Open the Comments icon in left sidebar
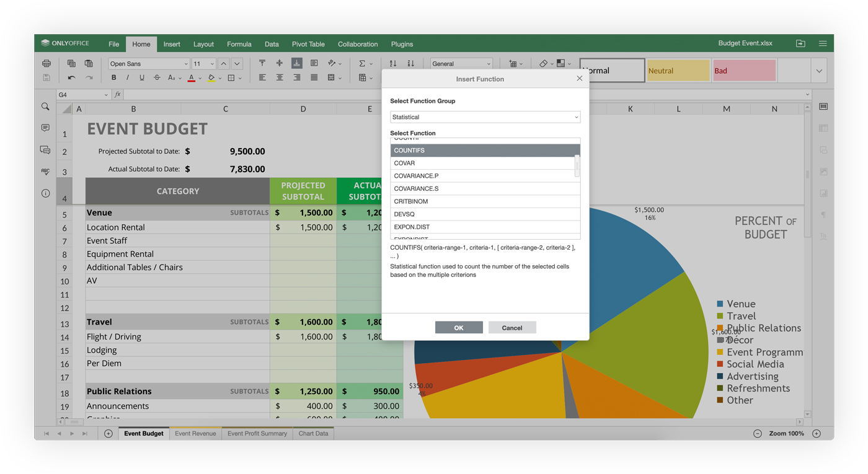 tap(45, 128)
